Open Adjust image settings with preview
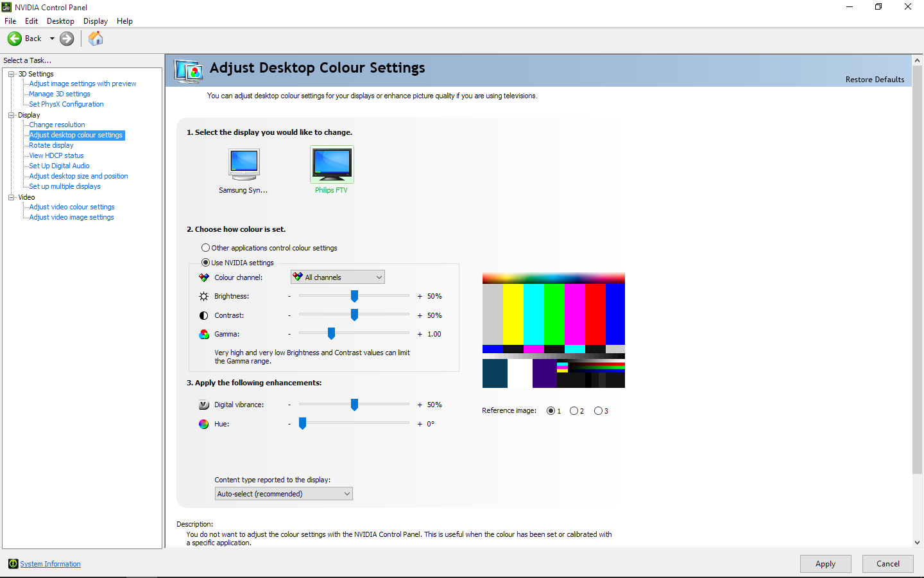Viewport: 924px width, 578px height. [x=83, y=83]
